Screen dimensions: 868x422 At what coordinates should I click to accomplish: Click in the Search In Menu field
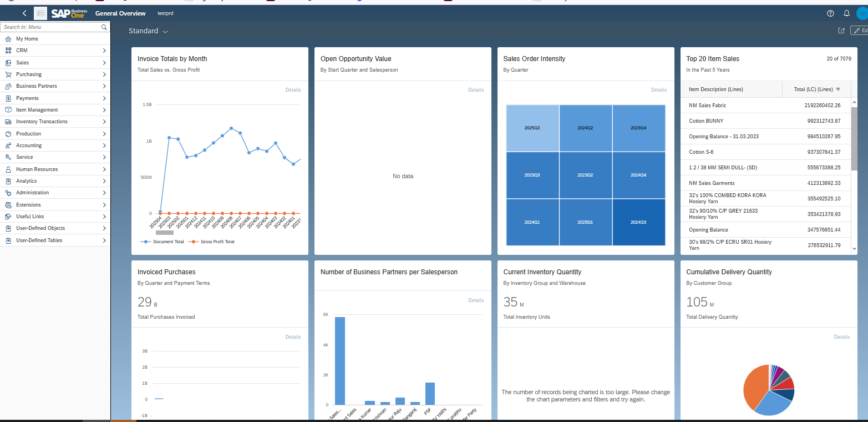pyautogui.click(x=50, y=27)
